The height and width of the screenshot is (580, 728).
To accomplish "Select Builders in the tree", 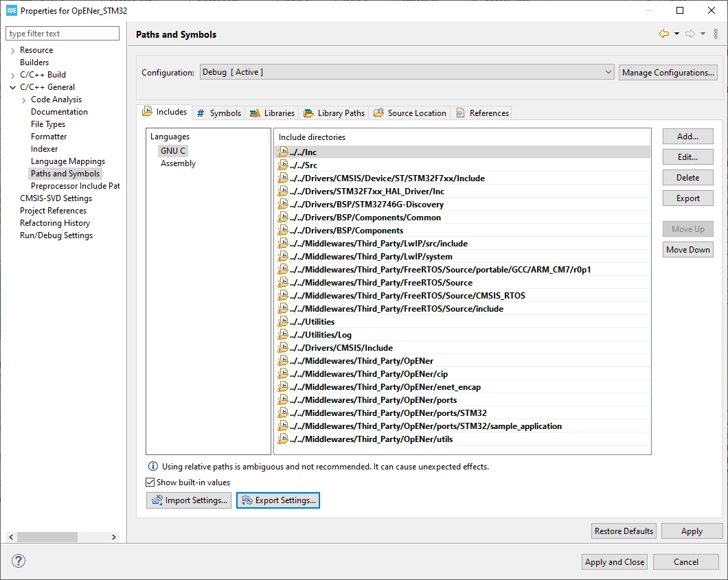I will pos(34,62).
